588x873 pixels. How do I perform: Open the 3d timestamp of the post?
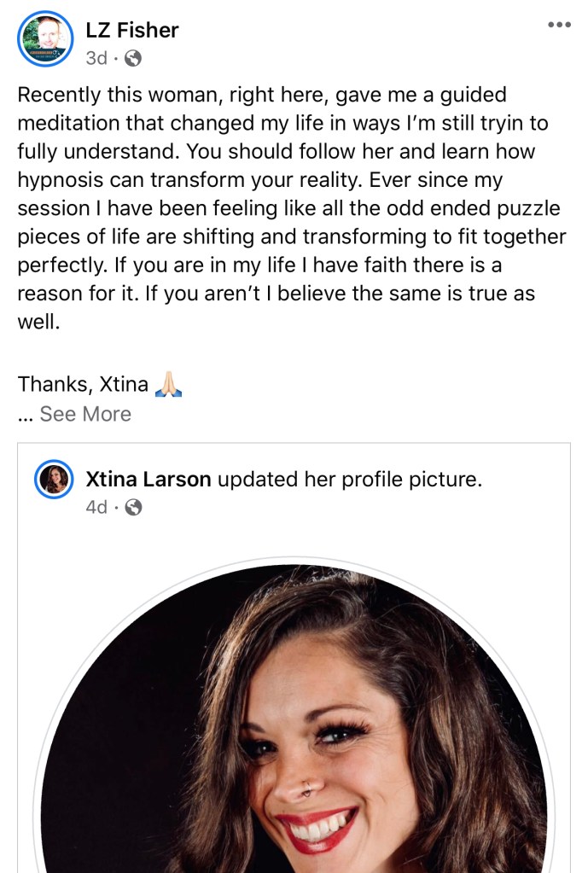[96, 58]
